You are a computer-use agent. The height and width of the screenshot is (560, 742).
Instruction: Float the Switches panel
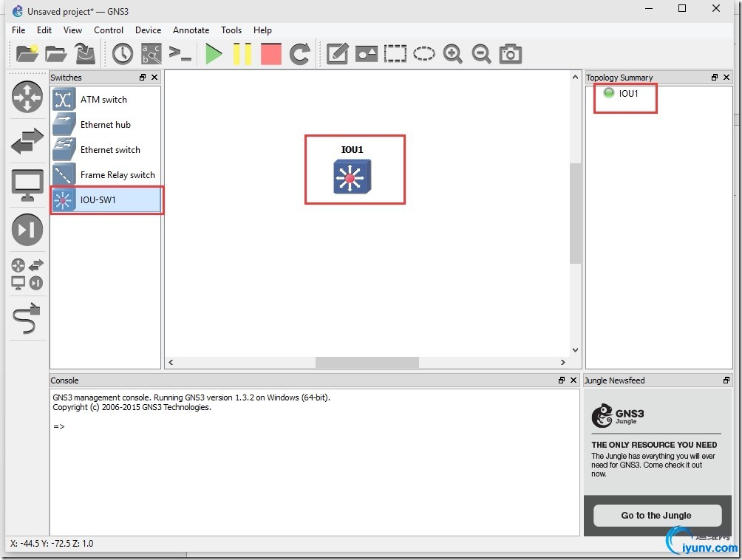143,77
